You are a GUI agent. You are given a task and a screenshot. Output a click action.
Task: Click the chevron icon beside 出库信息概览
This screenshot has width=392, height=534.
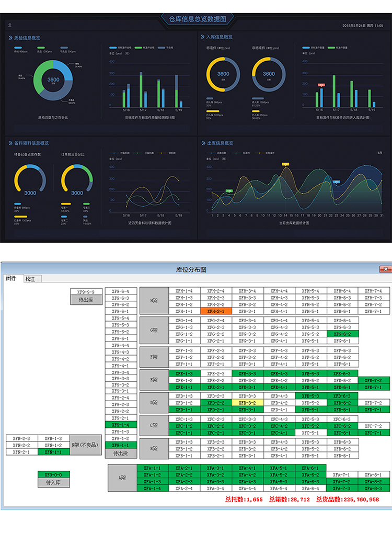coord(202,143)
